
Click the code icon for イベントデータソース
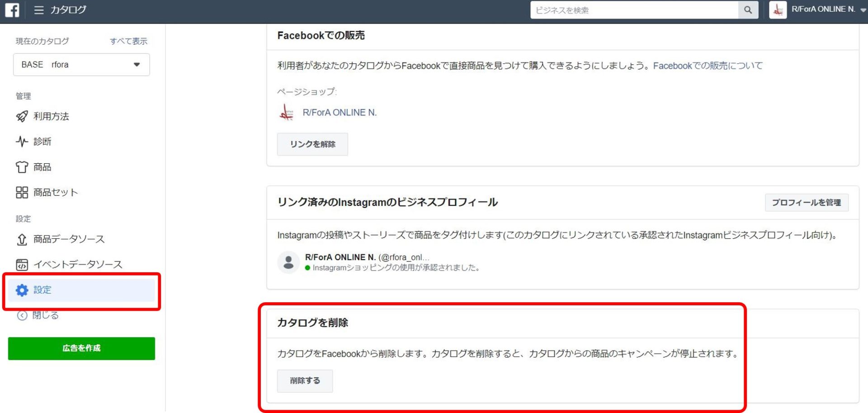click(x=22, y=264)
